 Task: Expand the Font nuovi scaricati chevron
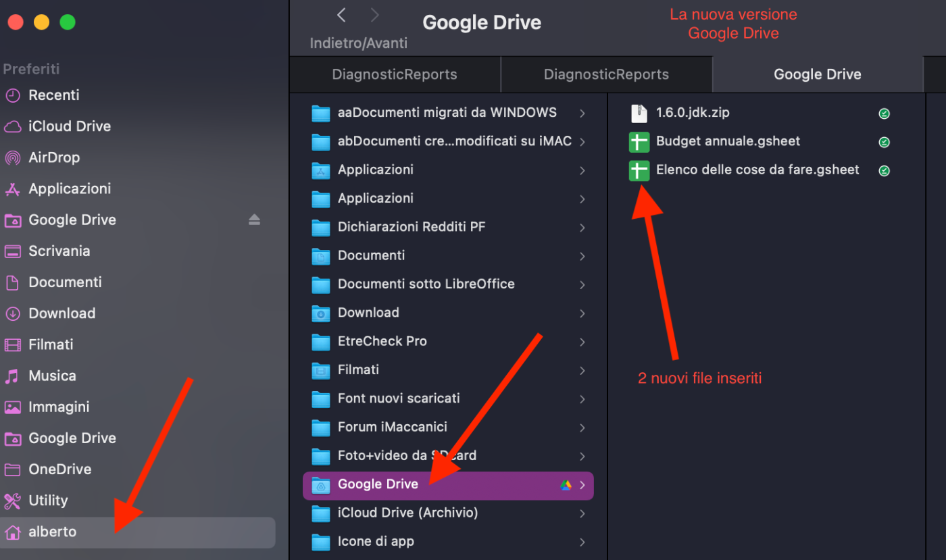582,399
